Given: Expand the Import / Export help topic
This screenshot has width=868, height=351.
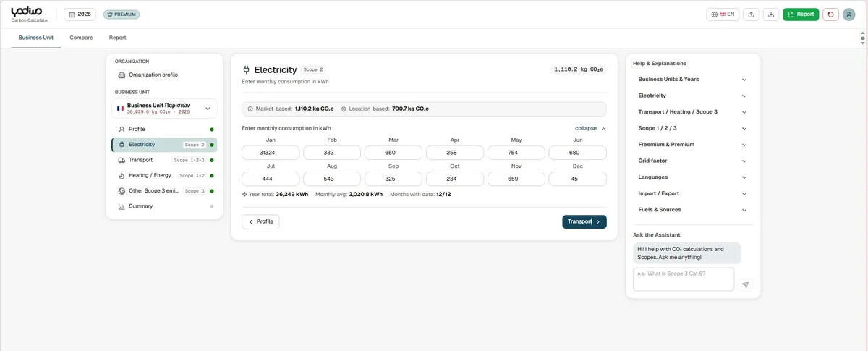Looking at the screenshot, I should tap(692, 193).
